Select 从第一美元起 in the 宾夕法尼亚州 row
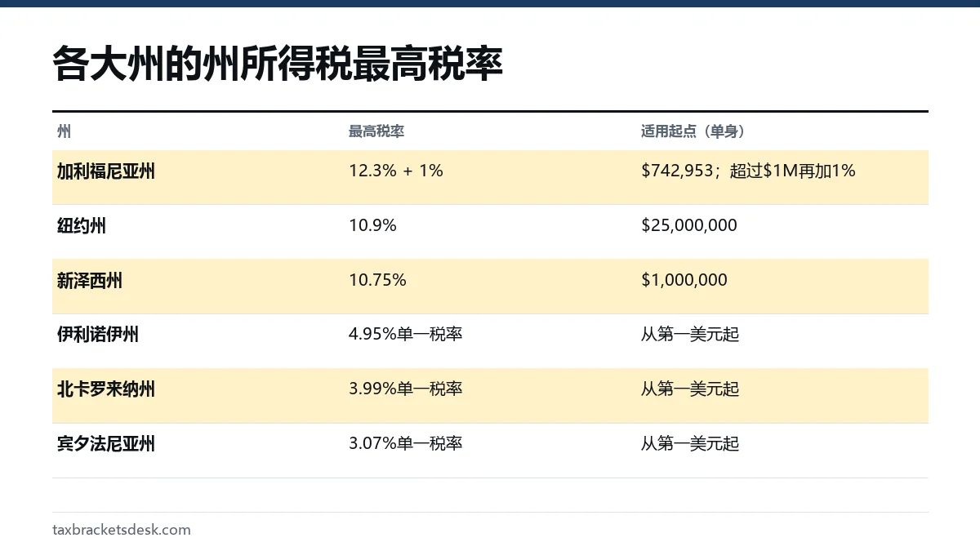 tap(690, 444)
